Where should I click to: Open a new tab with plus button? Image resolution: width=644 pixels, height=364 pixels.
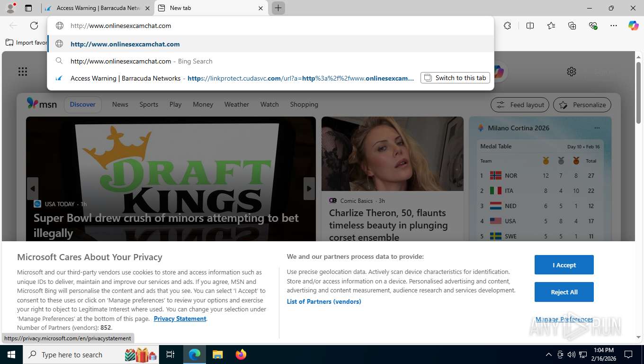click(278, 8)
